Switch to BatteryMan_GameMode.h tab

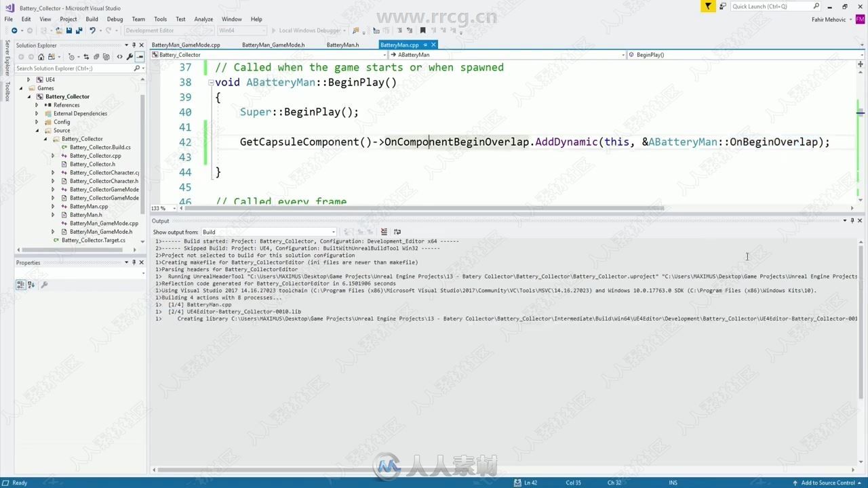[x=273, y=45]
